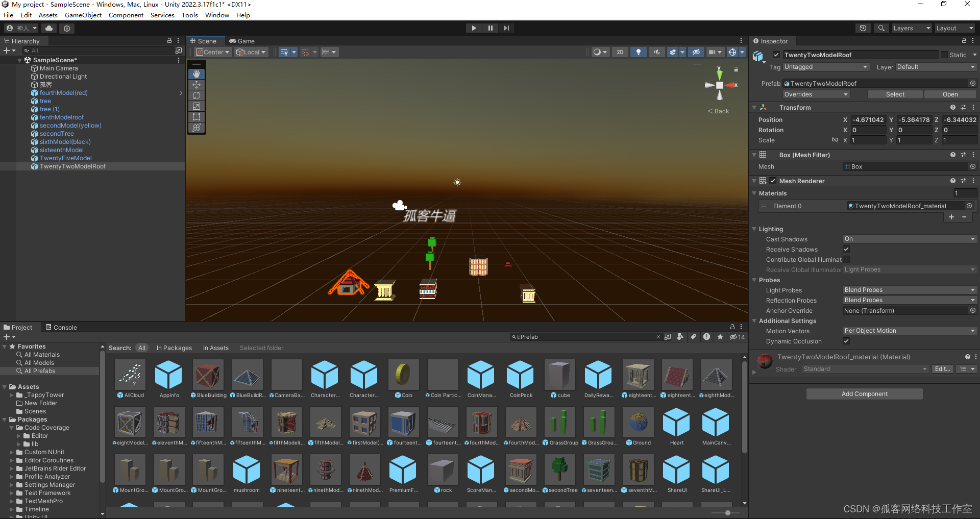
Task: Select the Hand tool in the Scene toolbar
Action: coord(197,73)
